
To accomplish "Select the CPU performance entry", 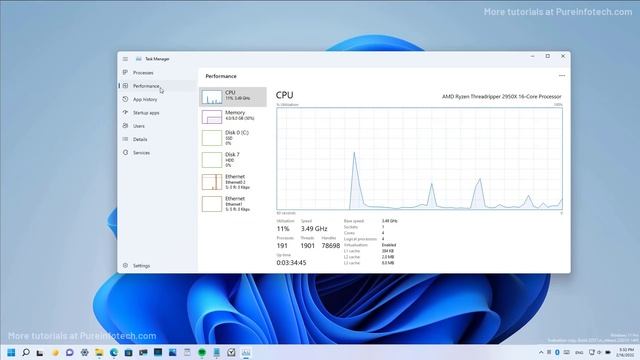I will [233, 97].
